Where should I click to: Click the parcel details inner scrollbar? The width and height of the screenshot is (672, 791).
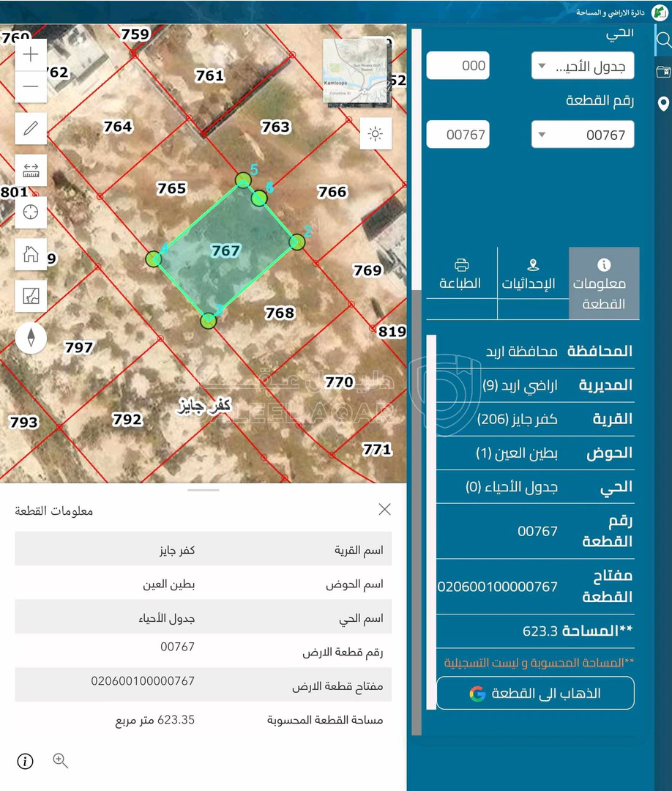431,522
